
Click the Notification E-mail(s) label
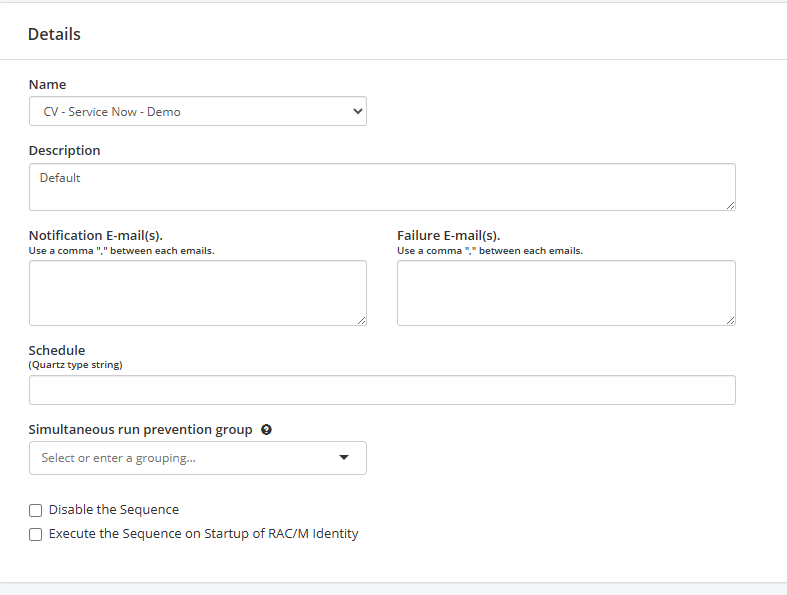pos(95,236)
